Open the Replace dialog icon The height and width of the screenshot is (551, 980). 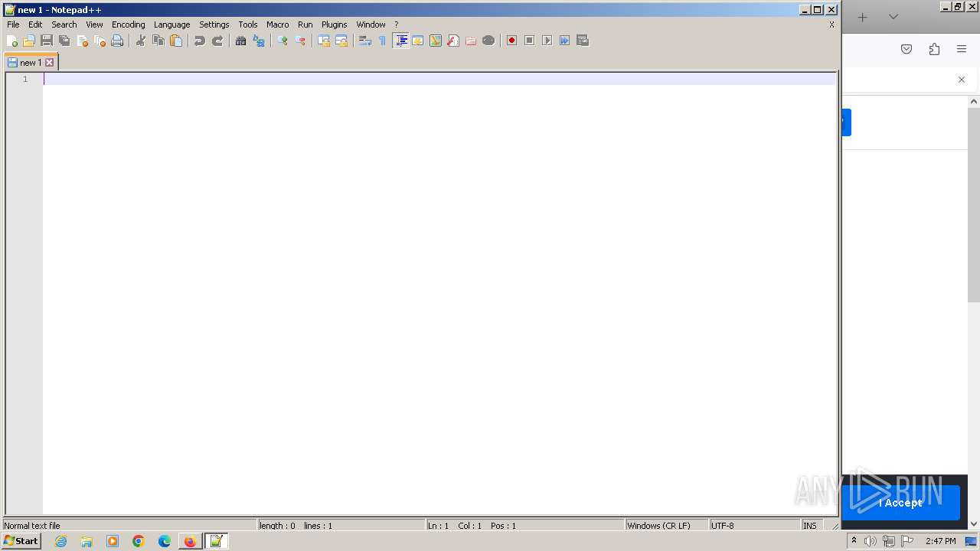coord(259,41)
